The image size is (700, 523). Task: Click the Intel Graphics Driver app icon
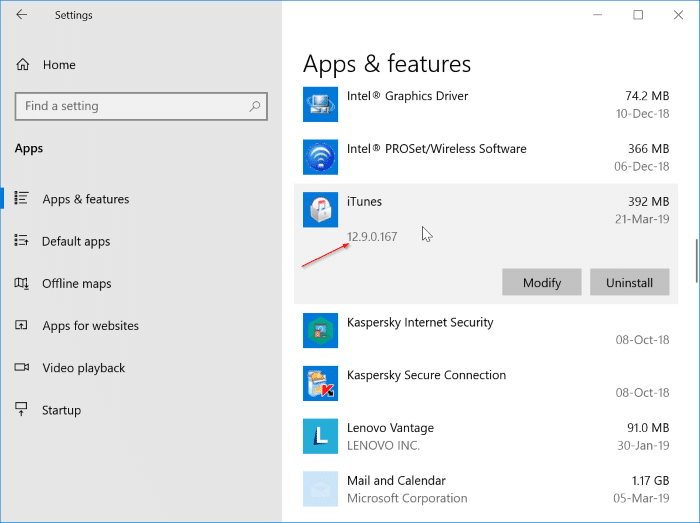[320, 104]
